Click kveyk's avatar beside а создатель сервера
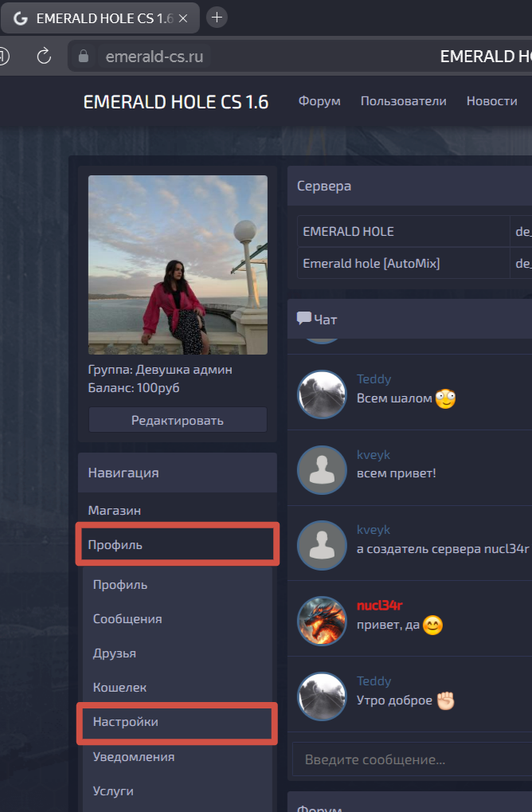Image resolution: width=532 pixels, height=812 pixels. (322, 545)
